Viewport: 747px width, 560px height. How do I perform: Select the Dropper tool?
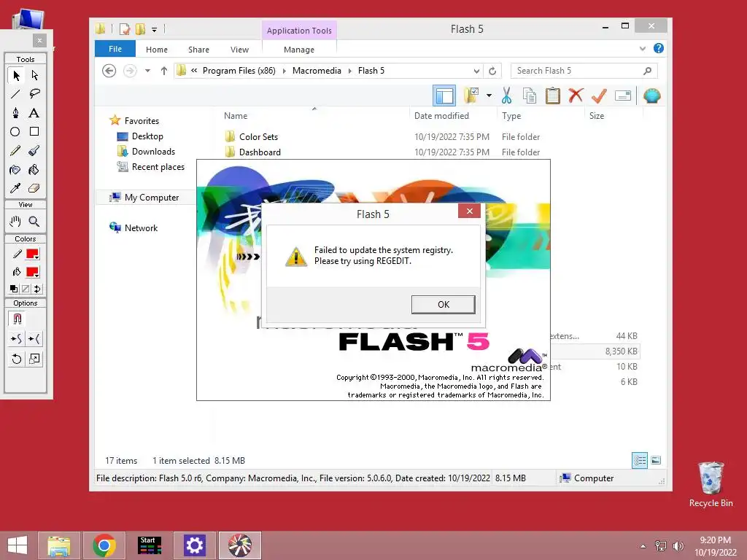tap(16, 188)
